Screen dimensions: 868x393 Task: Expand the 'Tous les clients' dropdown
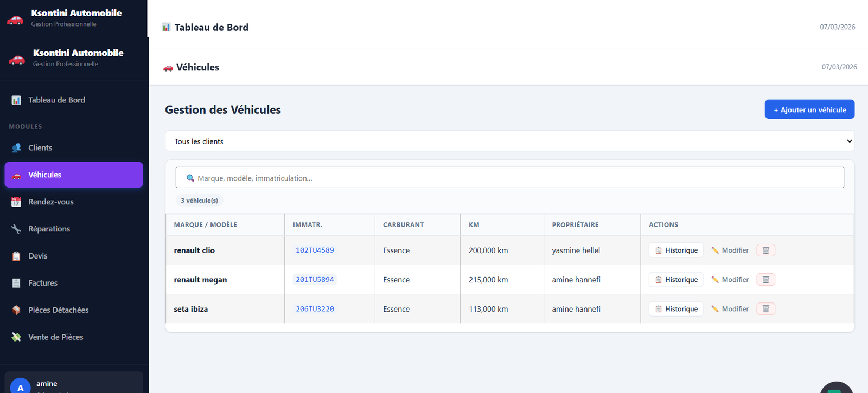(509, 141)
